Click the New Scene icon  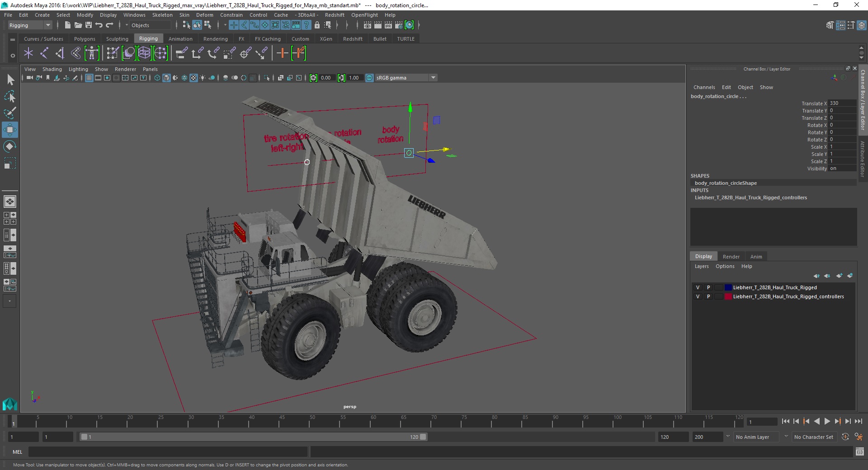point(67,25)
